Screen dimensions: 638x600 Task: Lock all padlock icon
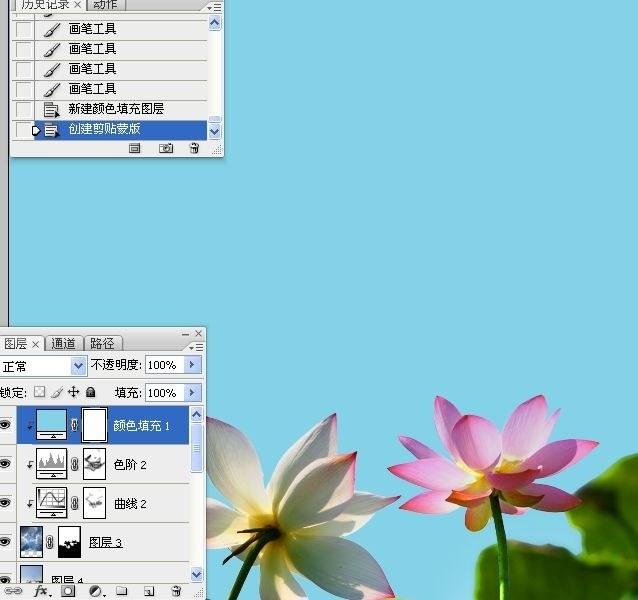pos(90,392)
